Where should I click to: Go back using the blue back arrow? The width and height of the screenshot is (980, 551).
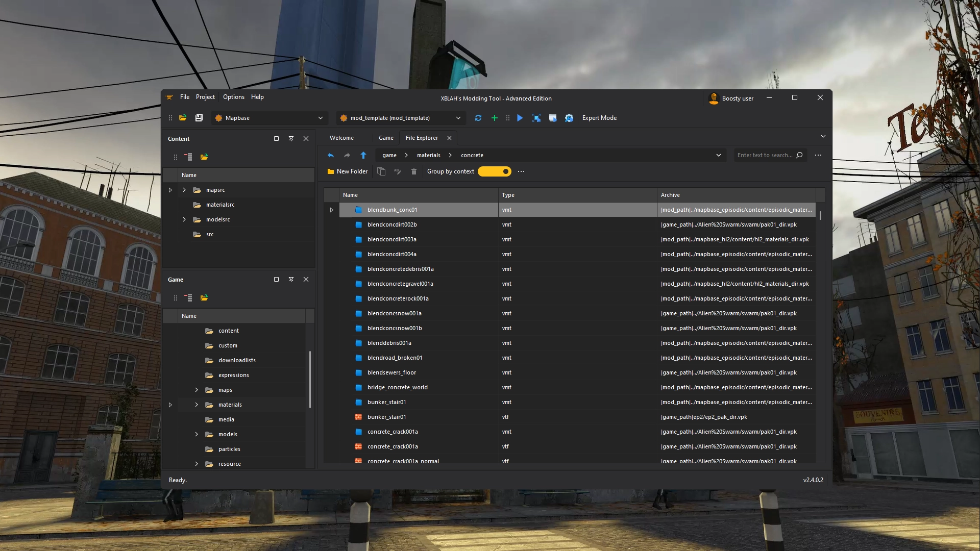331,155
